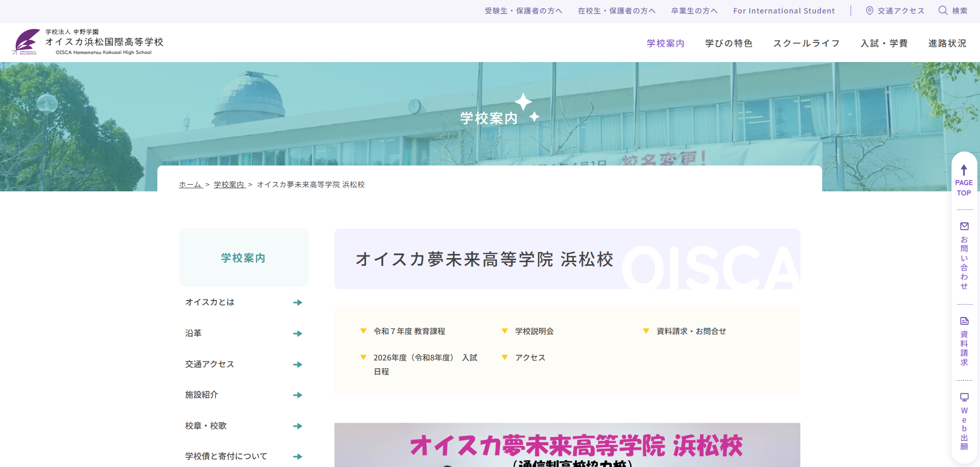Open the 資料請求・お問合せ anchor link
The height and width of the screenshot is (467, 980).
click(x=690, y=330)
